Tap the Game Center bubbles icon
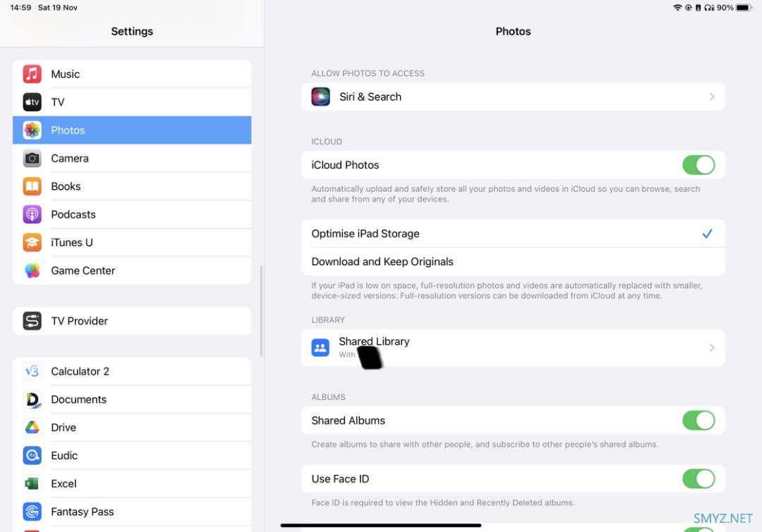The width and height of the screenshot is (762, 532). pyautogui.click(x=32, y=271)
